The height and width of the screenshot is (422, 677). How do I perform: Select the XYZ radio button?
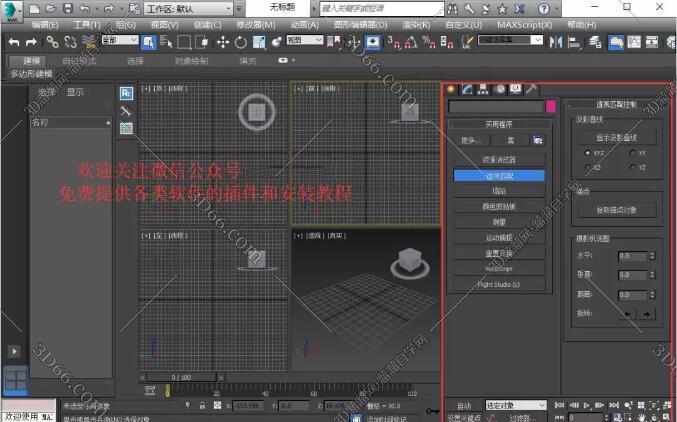[587, 153]
